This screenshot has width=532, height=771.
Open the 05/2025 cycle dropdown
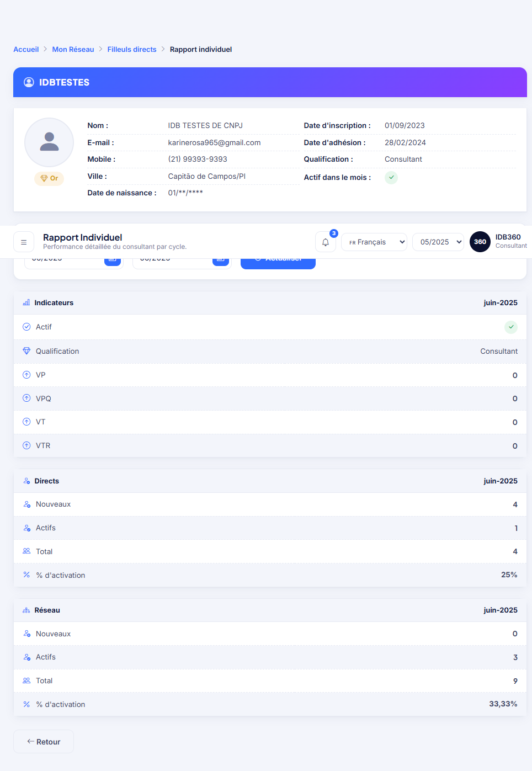point(438,242)
